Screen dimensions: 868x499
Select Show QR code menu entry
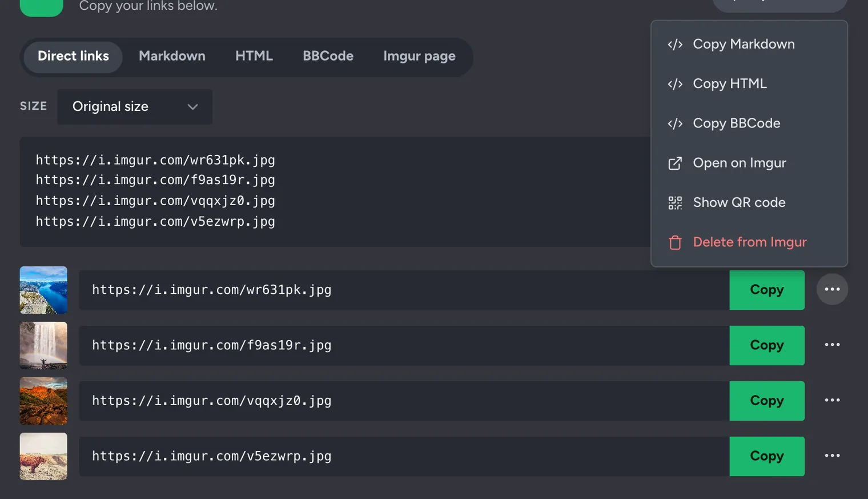click(749, 202)
